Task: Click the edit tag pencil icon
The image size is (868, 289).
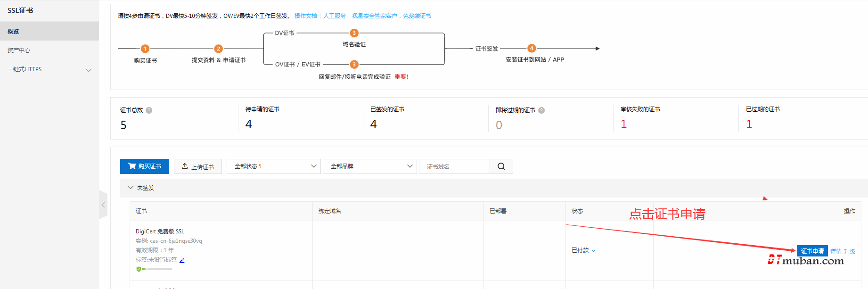Action: pyautogui.click(x=182, y=260)
